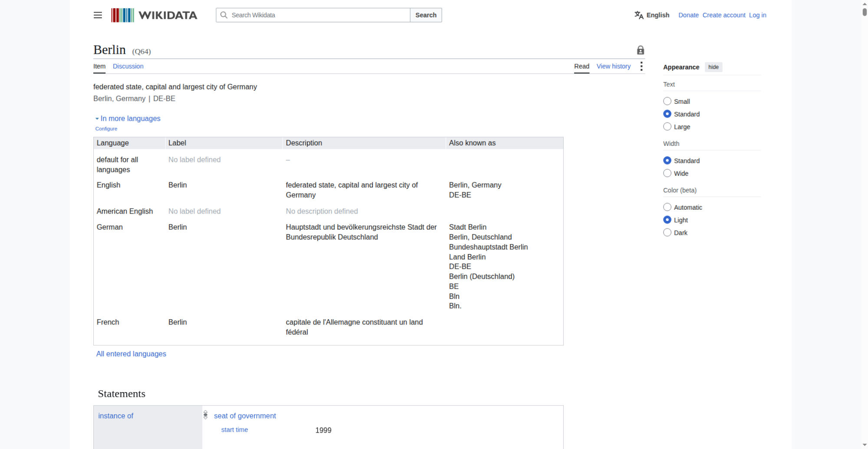
Task: Choose the Wide width option
Action: click(667, 173)
